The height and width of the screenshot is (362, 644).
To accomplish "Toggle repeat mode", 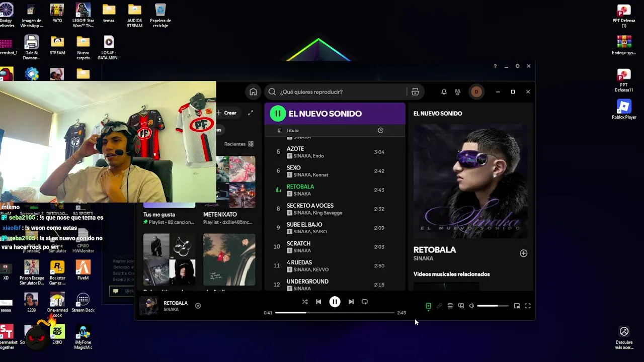I will pos(365,302).
